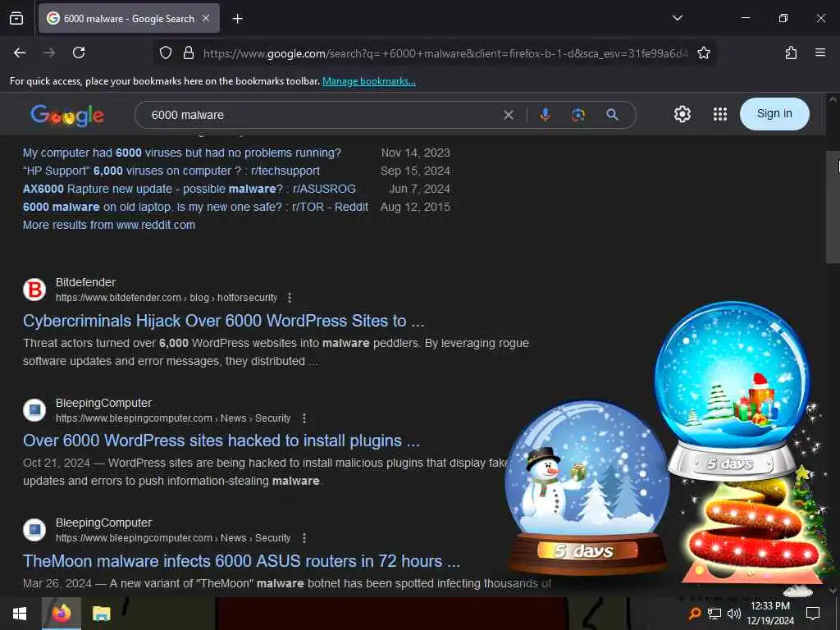Go back to previous page
Viewport: 840px width, 630px height.
(x=20, y=52)
